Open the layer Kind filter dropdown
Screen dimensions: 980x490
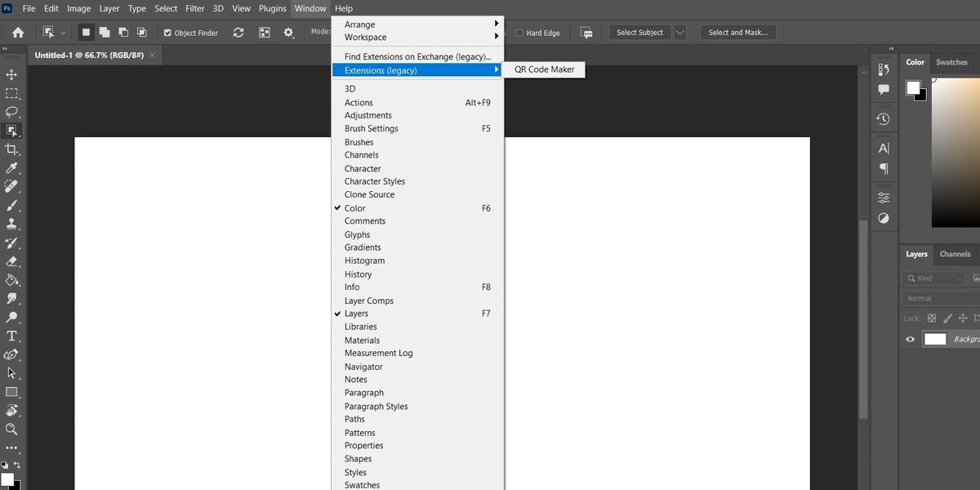[x=933, y=278]
